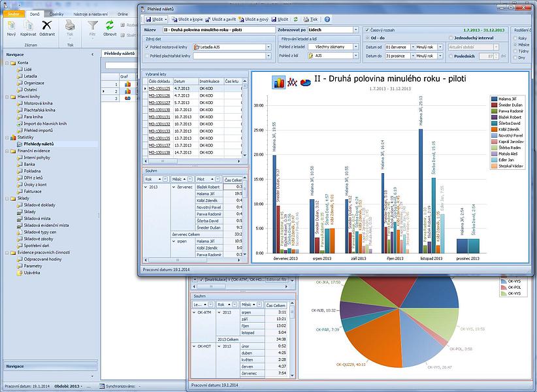This screenshot has width=537, height=392.
Task: Switch chart to bar graph type
Action: pos(279,82)
